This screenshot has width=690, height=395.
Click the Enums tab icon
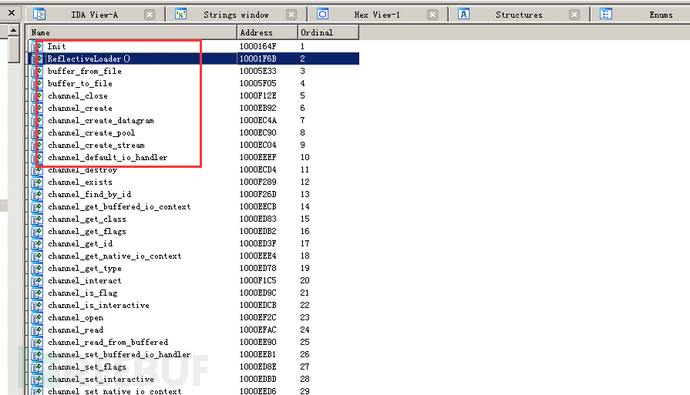[x=606, y=14]
